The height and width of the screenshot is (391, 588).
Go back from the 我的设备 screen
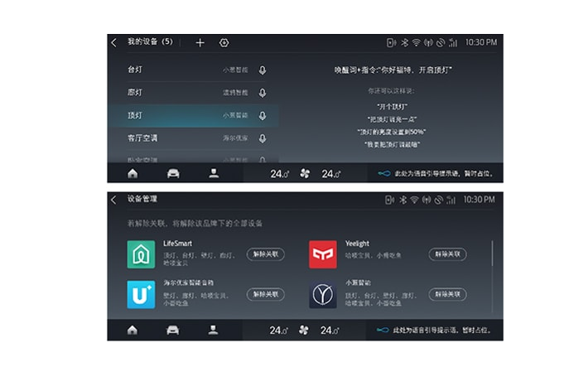coord(114,42)
